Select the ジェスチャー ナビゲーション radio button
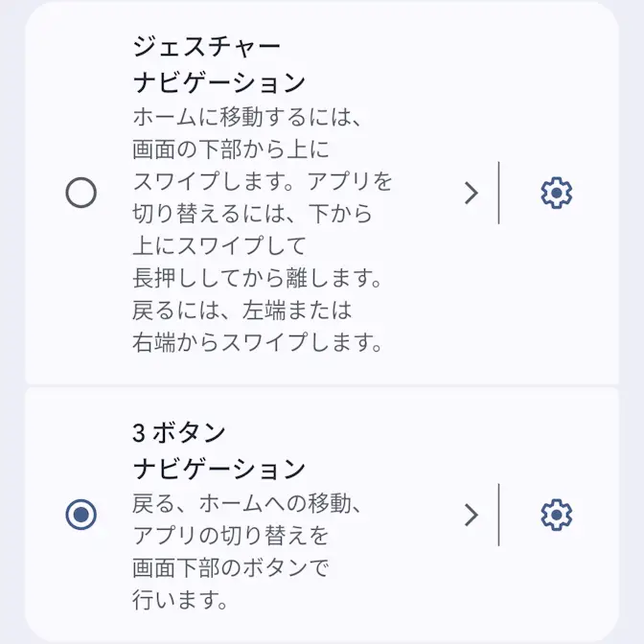The width and height of the screenshot is (644, 644). click(81, 194)
